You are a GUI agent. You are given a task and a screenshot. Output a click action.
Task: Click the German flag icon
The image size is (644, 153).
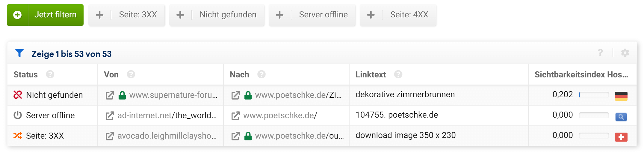tap(621, 96)
